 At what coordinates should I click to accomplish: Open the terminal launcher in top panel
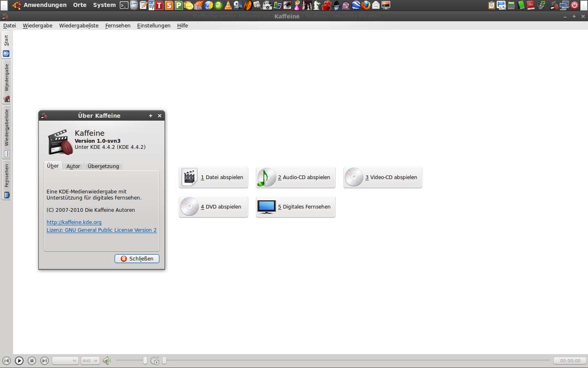click(x=123, y=5)
